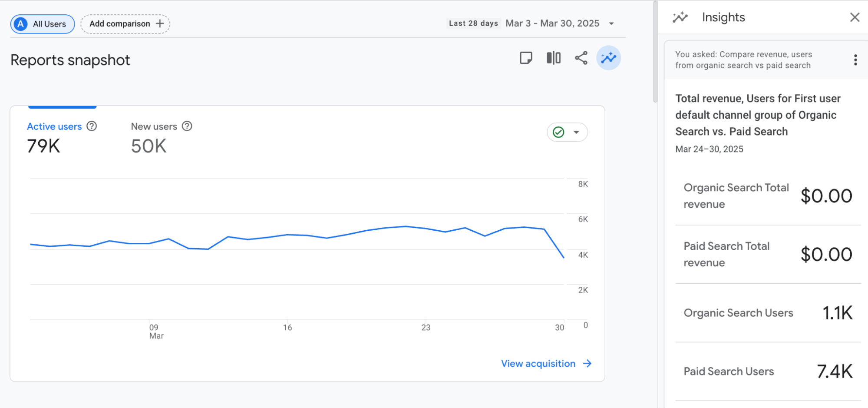
Task: Click the Mar 24–30, 2025 insight date
Action: [x=709, y=149]
